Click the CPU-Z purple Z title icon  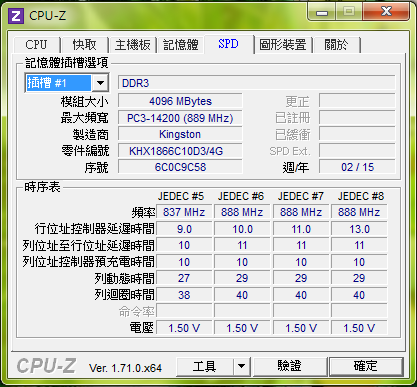click(x=16, y=16)
